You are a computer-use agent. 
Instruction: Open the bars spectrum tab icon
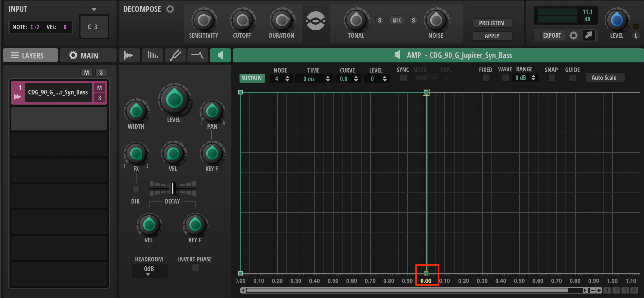coord(153,55)
